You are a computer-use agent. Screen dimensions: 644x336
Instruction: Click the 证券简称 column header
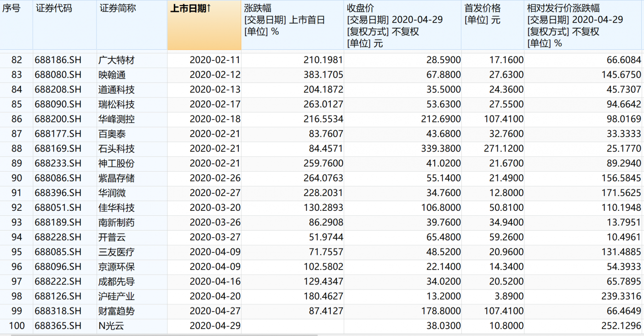[x=132, y=25]
